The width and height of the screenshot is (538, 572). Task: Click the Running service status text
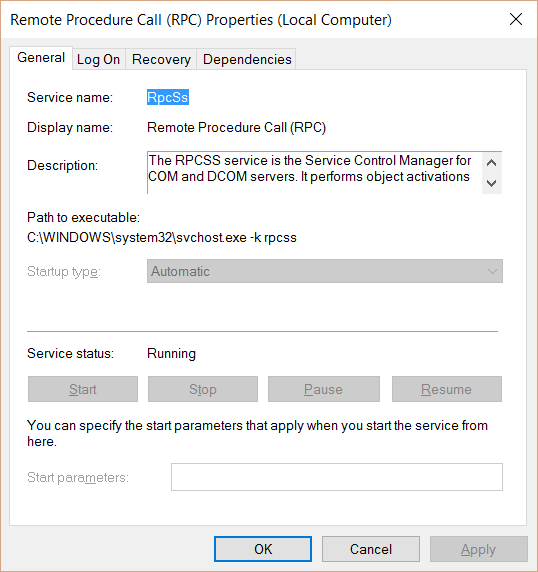(x=171, y=353)
